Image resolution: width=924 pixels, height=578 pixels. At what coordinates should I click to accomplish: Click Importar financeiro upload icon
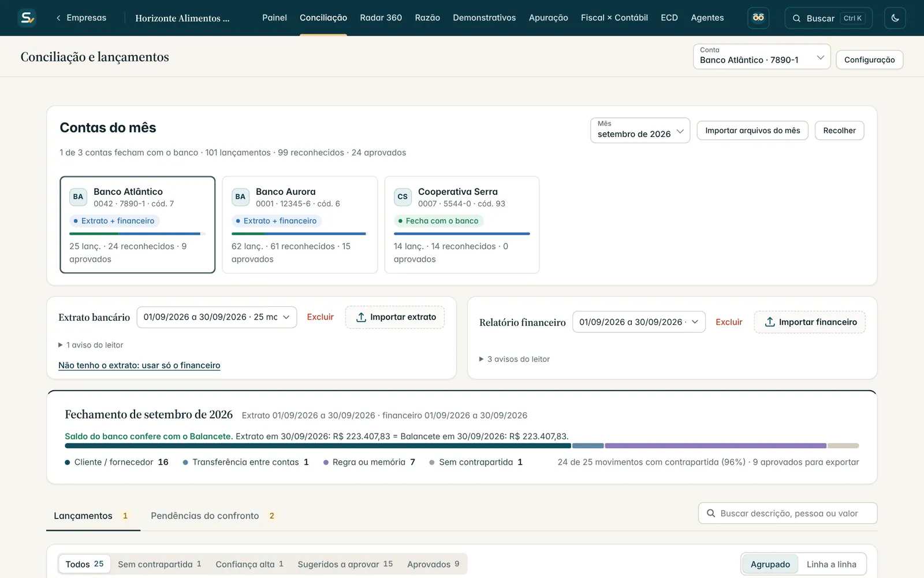click(770, 322)
